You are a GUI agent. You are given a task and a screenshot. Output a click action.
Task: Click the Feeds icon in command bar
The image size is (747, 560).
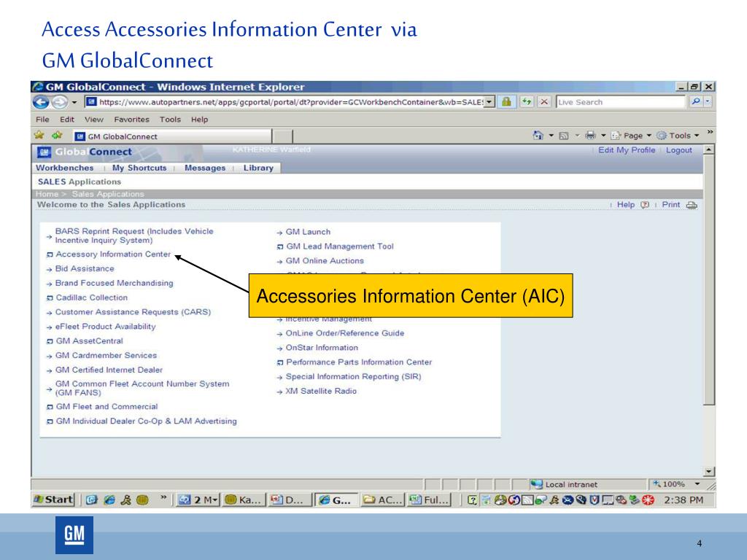[x=564, y=136]
